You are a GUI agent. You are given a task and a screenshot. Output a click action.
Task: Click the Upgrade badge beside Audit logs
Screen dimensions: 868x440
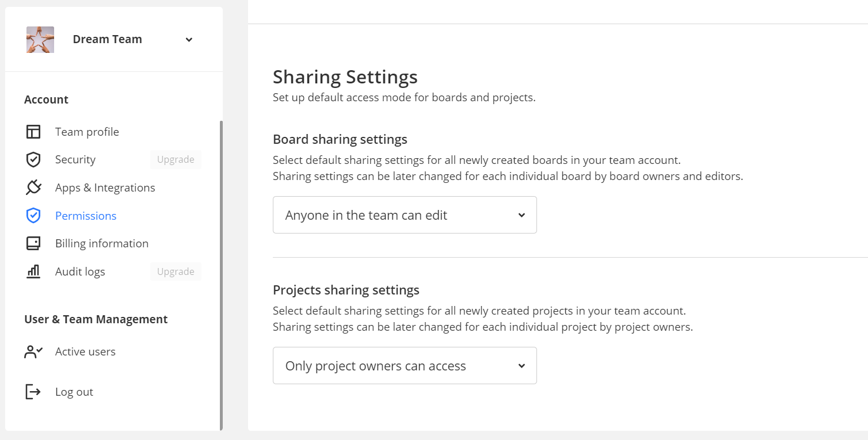click(176, 271)
